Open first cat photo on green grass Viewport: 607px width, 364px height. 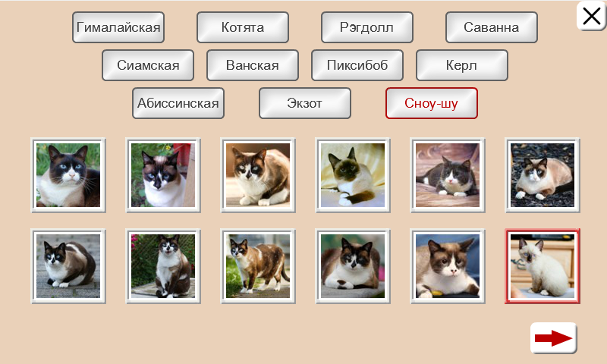click(x=68, y=175)
